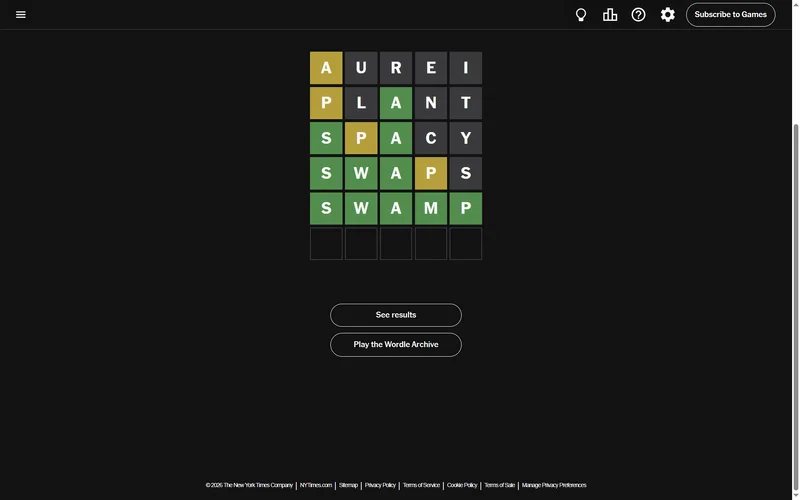
Task: Open the hamburger navigation menu
Action: click(20, 14)
